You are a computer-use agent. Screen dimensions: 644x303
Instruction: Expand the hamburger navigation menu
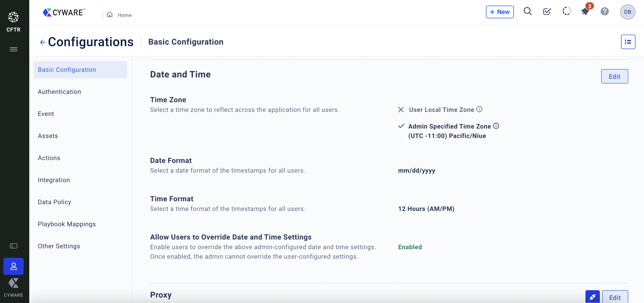click(14, 49)
